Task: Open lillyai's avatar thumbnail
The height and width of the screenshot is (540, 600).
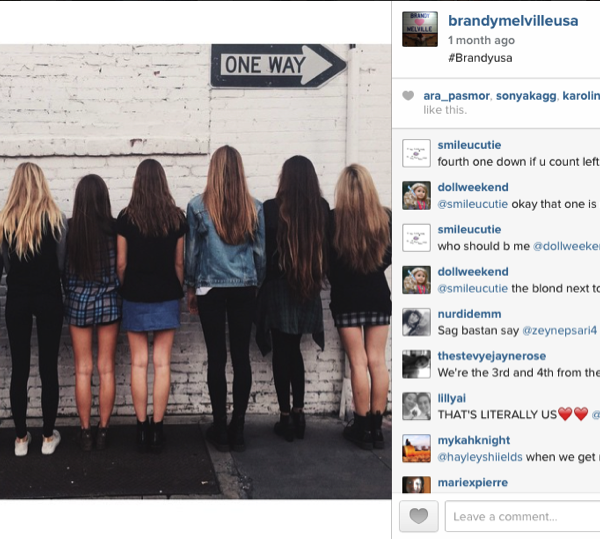Action: [x=416, y=406]
